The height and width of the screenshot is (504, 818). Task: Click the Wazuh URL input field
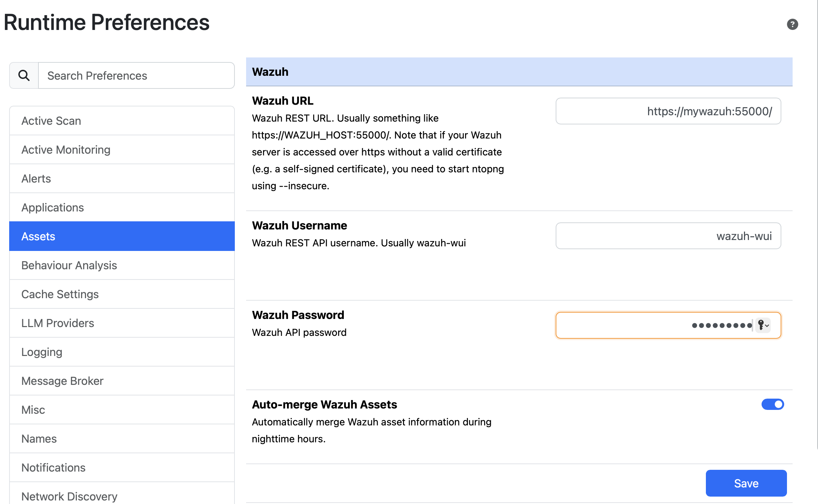click(x=668, y=111)
